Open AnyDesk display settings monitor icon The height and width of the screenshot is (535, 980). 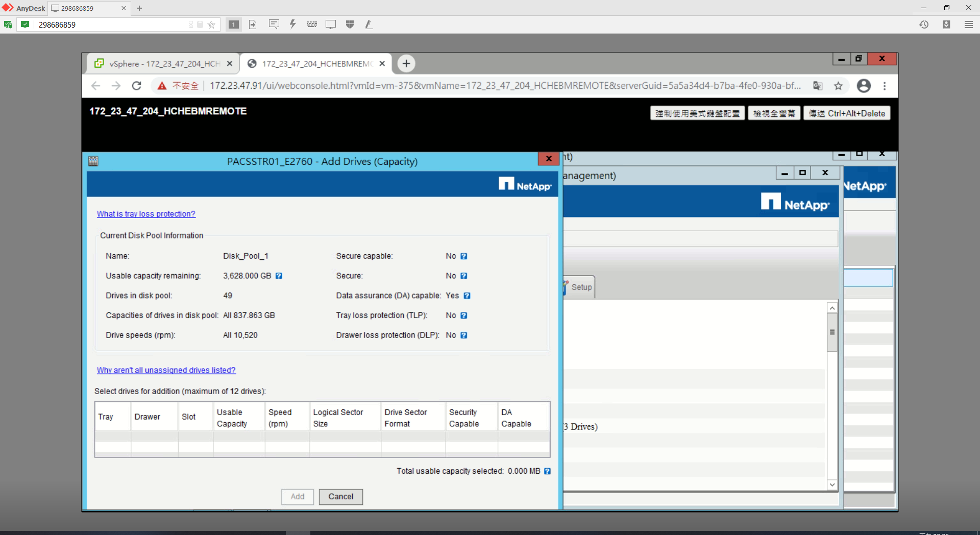(x=331, y=25)
